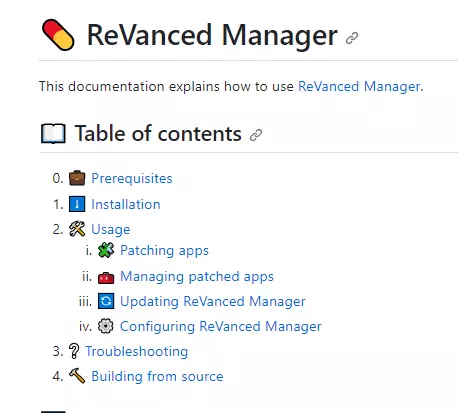The image size is (458, 413).
Task: Click the pill emoji beside ReVanced Manager title
Action: (x=58, y=35)
